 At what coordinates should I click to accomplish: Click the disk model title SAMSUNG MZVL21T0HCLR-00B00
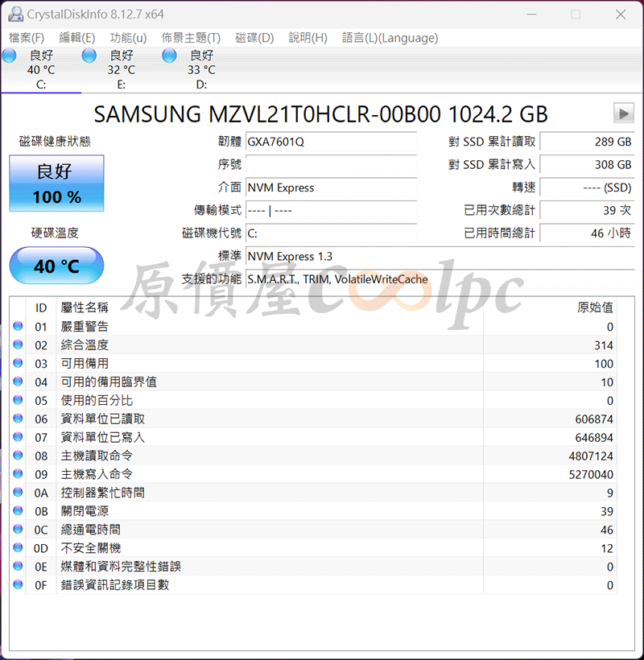pos(267,114)
